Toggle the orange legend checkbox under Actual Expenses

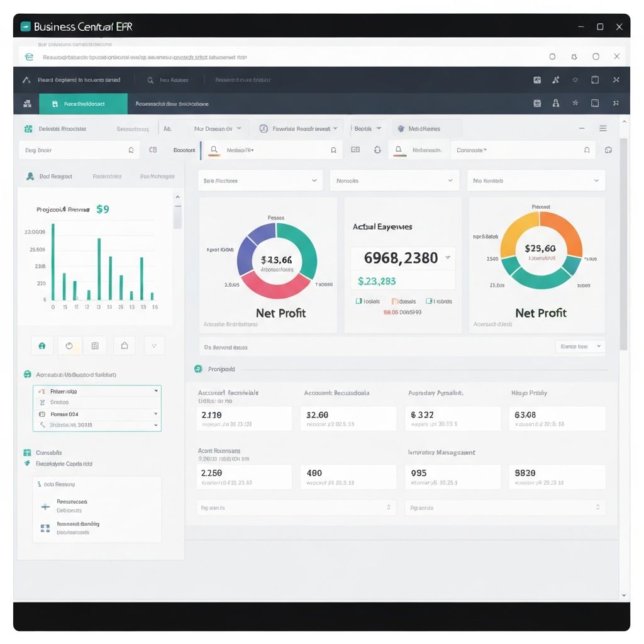pyautogui.click(x=394, y=301)
